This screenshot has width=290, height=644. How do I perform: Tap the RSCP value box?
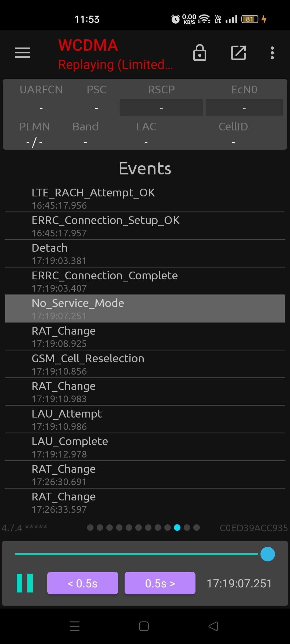pyautogui.click(x=161, y=108)
